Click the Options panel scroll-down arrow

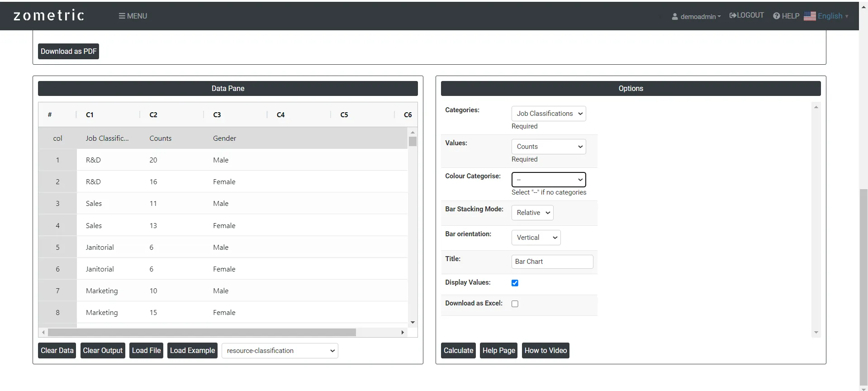pyautogui.click(x=816, y=332)
